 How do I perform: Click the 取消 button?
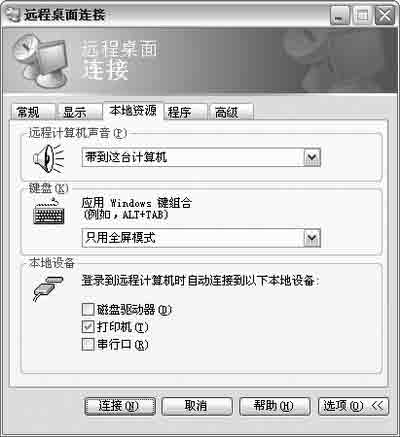pyautogui.click(x=197, y=406)
